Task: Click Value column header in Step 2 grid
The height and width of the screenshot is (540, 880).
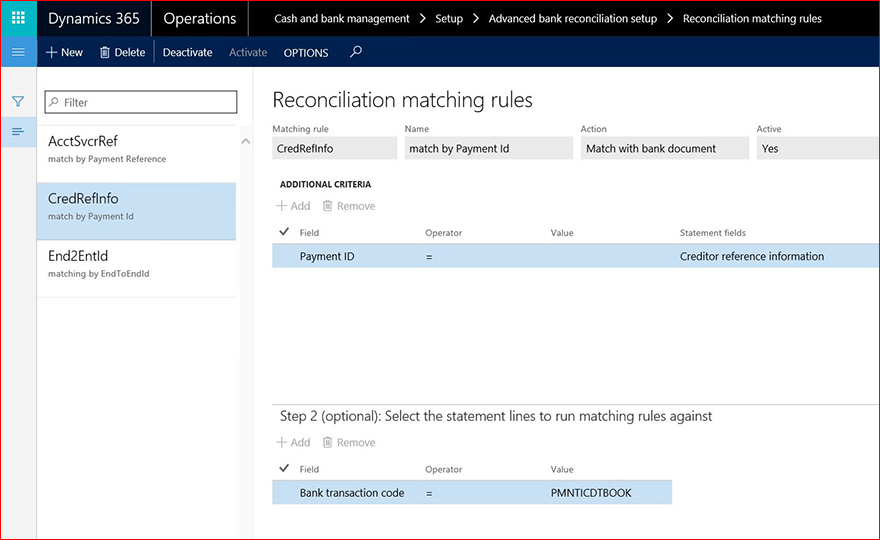Action: [x=562, y=469]
